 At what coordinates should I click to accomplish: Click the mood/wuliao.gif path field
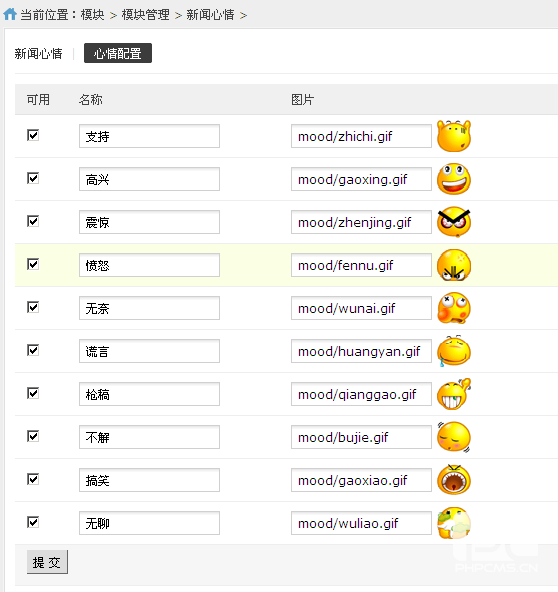(361, 523)
